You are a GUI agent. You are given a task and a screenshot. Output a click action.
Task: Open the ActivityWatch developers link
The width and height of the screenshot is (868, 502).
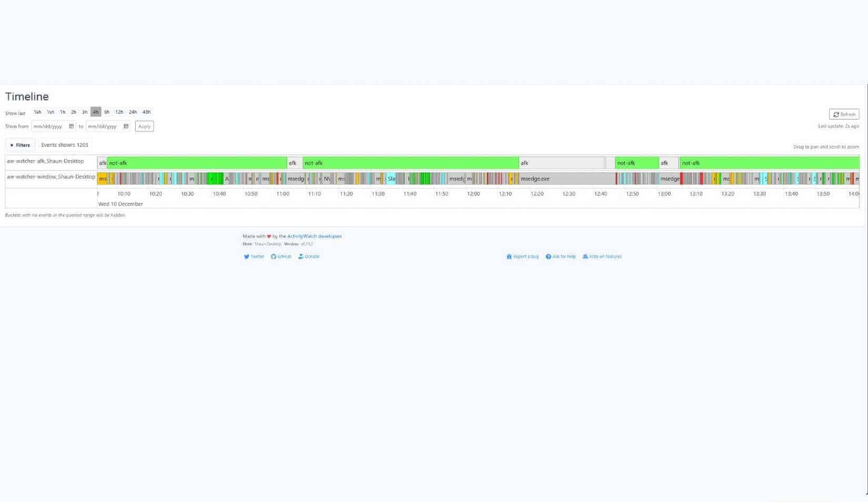[315, 236]
